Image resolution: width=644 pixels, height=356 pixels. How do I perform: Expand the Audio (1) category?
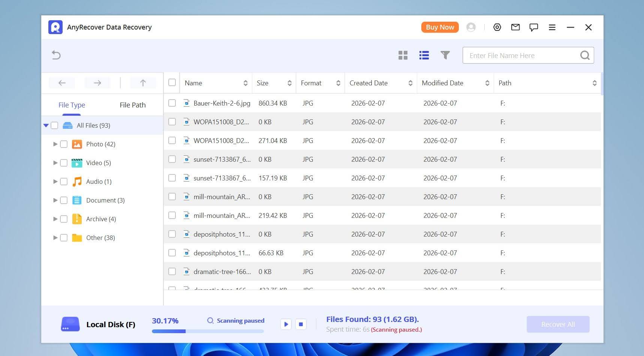point(55,182)
